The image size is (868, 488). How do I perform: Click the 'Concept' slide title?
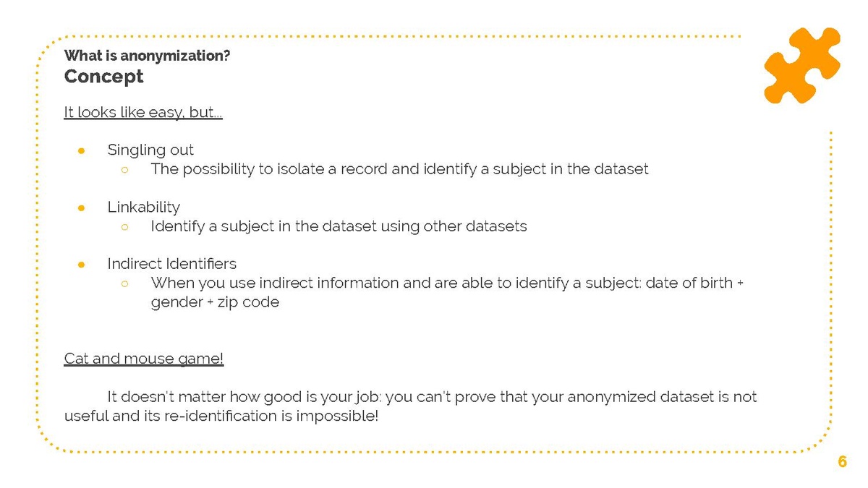tap(103, 77)
